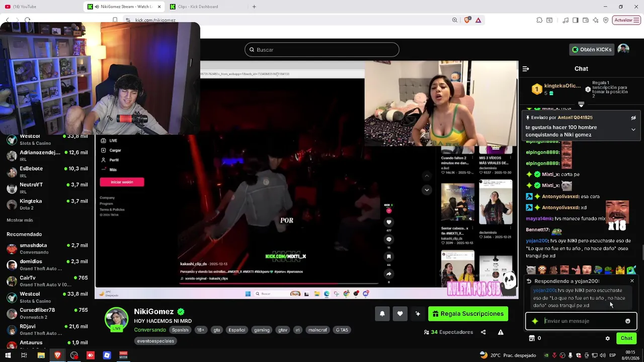Close the NikiGomez Stream tab
This screenshot has height=362, width=644.
[159, 7]
